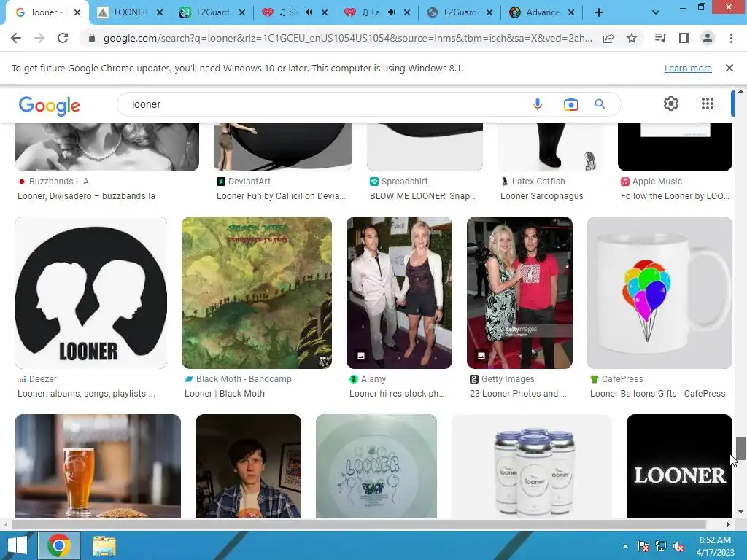The width and height of the screenshot is (747, 560).
Task: Open '23 Looner Photos and ...' Getty link
Action: click(x=518, y=393)
